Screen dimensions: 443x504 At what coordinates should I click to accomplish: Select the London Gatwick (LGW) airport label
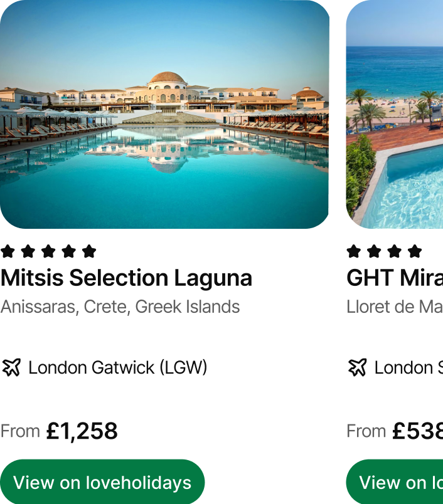click(x=118, y=367)
